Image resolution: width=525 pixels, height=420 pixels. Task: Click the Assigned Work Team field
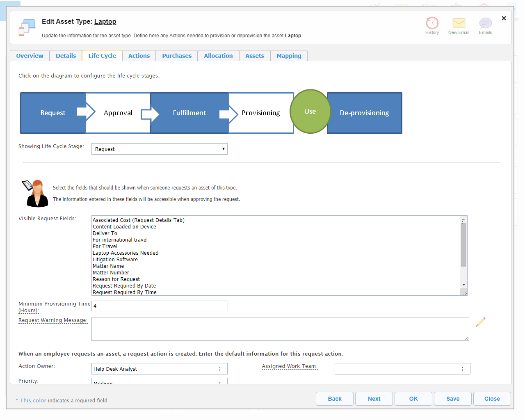point(402,369)
